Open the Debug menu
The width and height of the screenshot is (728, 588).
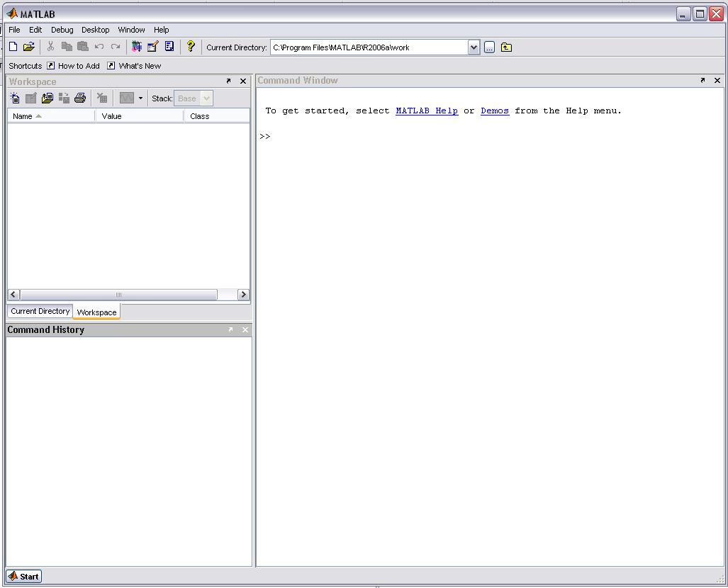point(62,30)
